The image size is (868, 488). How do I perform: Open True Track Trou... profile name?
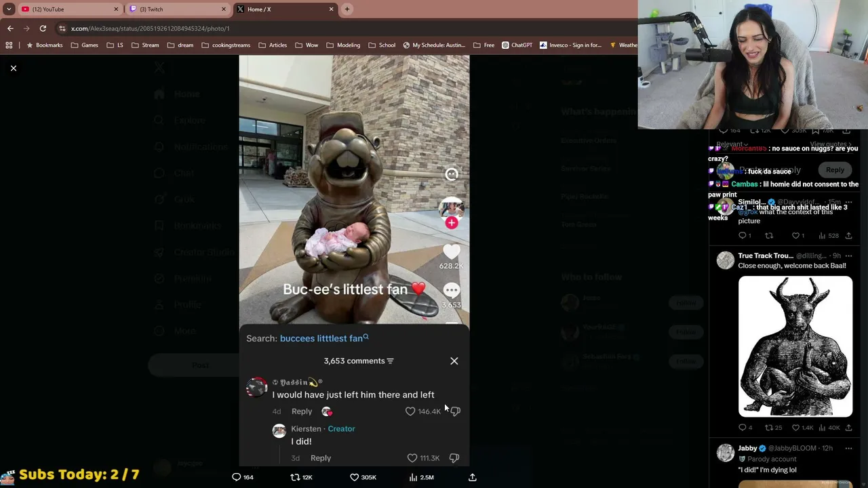click(x=766, y=256)
